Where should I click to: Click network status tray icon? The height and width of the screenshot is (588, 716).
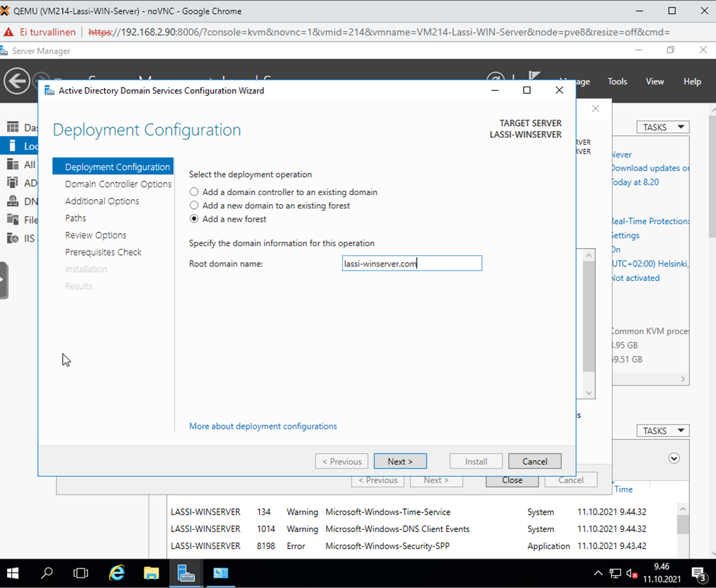point(615,573)
